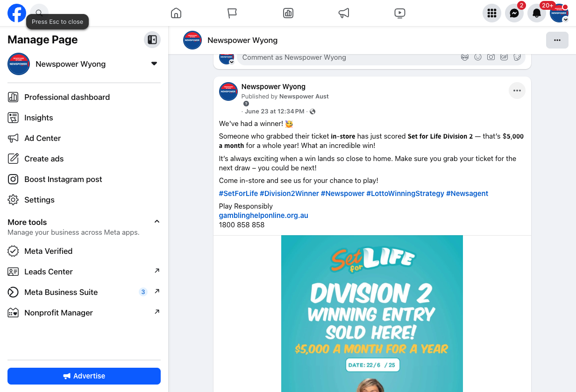
Task: Open the June 23 at 12:34 PM timestamp
Action: 275,112
